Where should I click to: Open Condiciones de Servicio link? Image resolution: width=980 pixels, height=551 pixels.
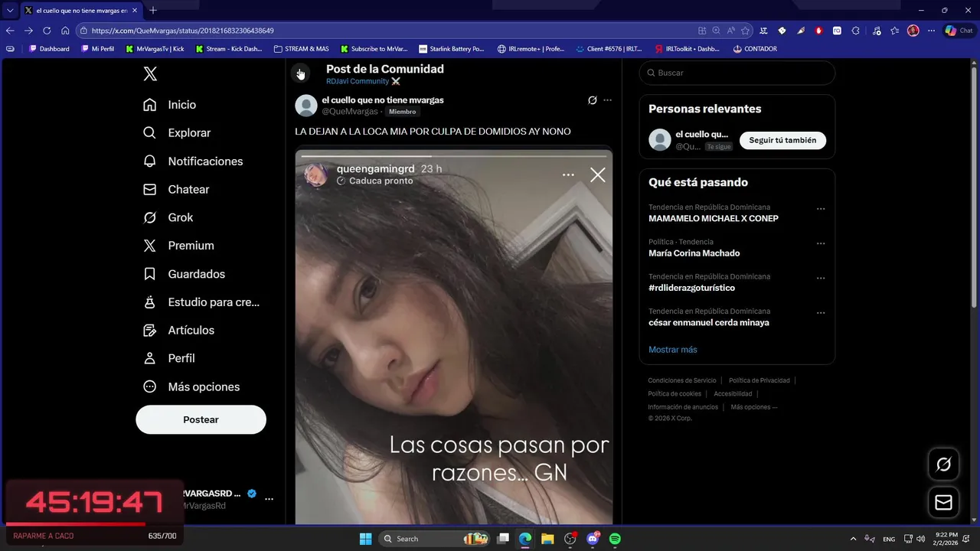[x=682, y=380]
